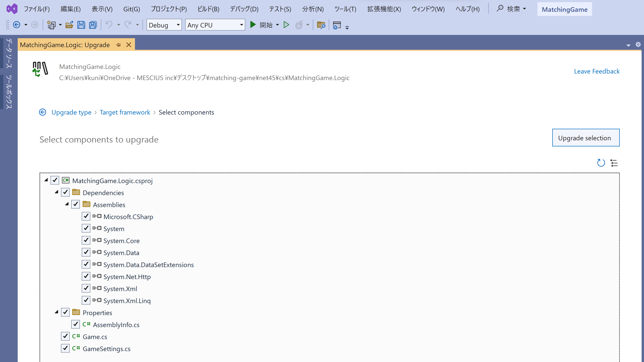Open the tab window settings gear icon
The width and height of the screenshot is (644, 362).
coord(638,45)
